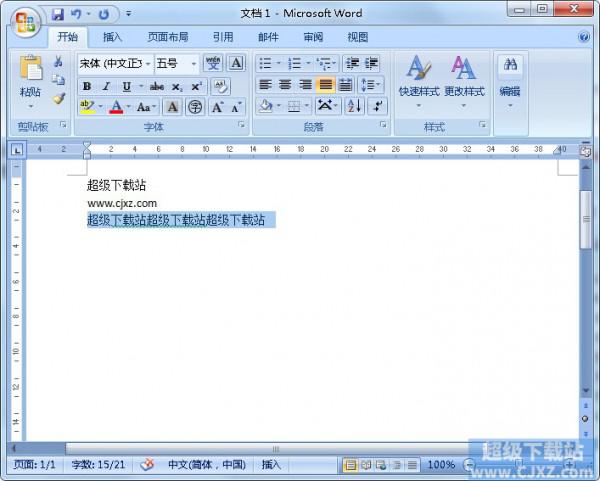Click the 插入 mode in status bar
The height and width of the screenshot is (481, 600).
tap(271, 465)
